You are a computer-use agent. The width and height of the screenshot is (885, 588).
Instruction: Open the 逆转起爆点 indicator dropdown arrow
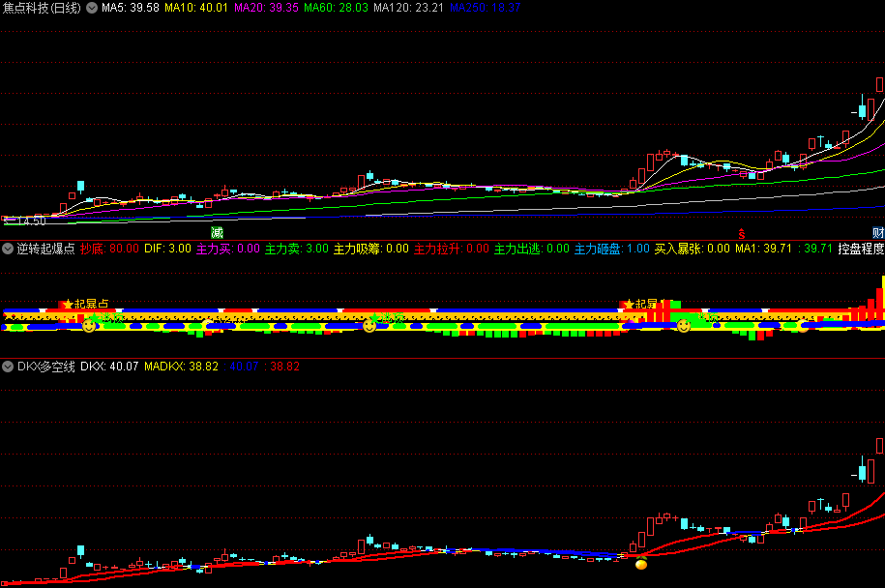click(x=8, y=249)
